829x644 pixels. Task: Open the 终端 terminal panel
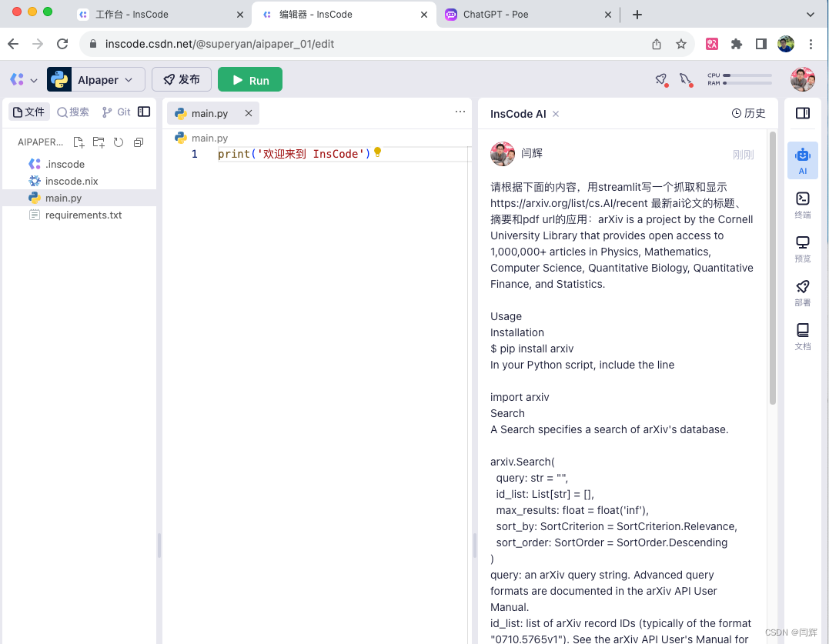803,205
